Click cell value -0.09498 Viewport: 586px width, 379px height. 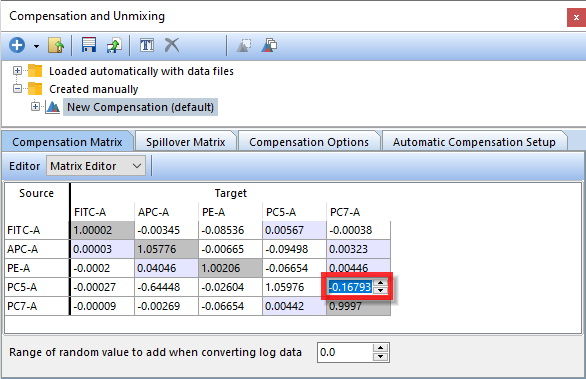[x=294, y=249]
